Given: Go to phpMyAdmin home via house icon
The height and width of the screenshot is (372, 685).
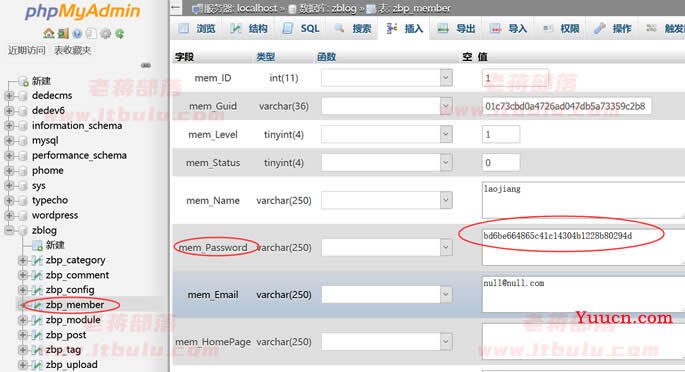Looking at the screenshot, I should (x=48, y=33).
